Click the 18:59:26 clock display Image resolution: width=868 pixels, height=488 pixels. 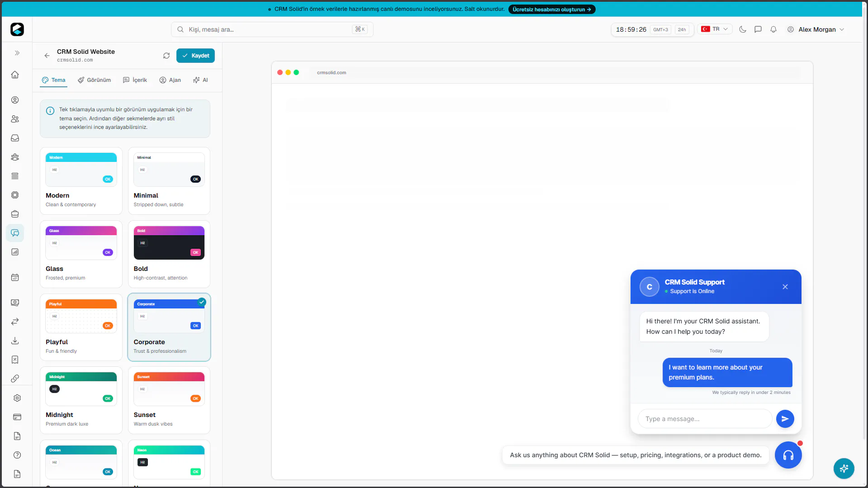click(631, 30)
